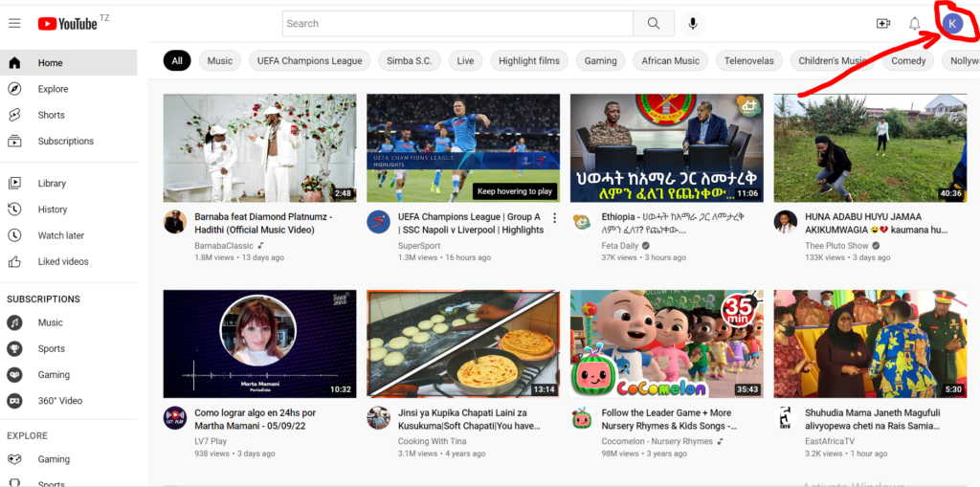Screen dimensions: 980x487
Task: Open Follow the Leader Game video title
Action: [669, 419]
